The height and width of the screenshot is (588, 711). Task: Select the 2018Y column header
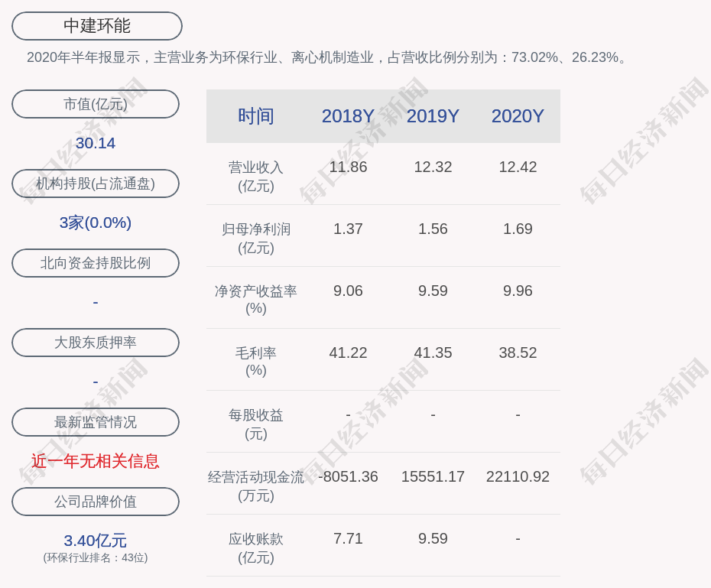(x=348, y=116)
